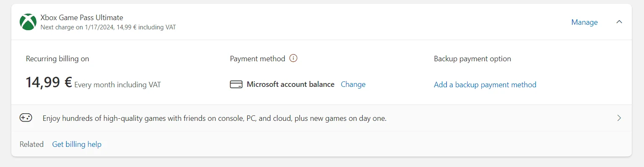The image size is (644, 167).
Task: Click the Recurring billing on heading
Action: pyautogui.click(x=57, y=59)
